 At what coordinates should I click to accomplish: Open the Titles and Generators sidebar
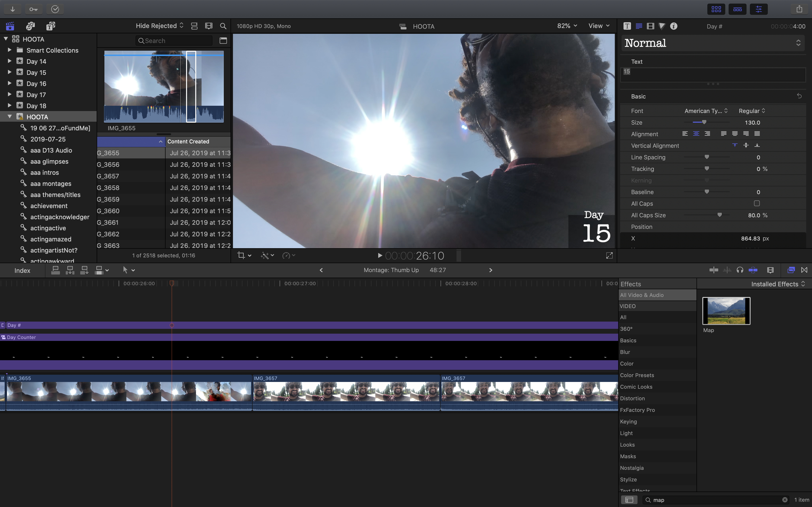coord(51,26)
